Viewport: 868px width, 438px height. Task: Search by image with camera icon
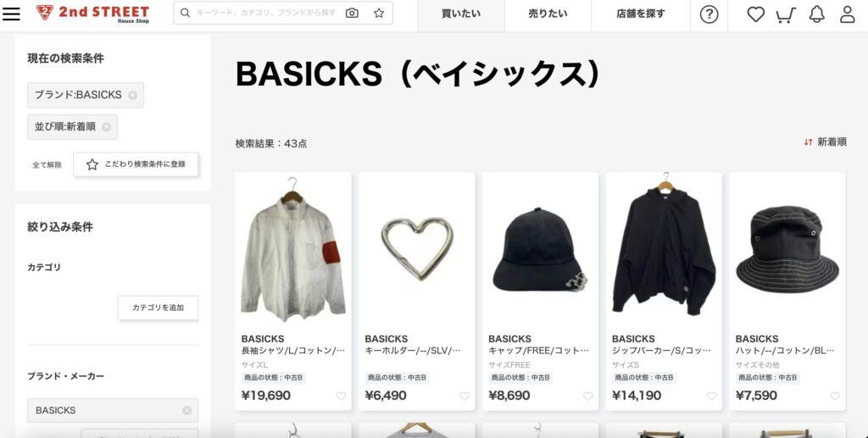click(352, 13)
